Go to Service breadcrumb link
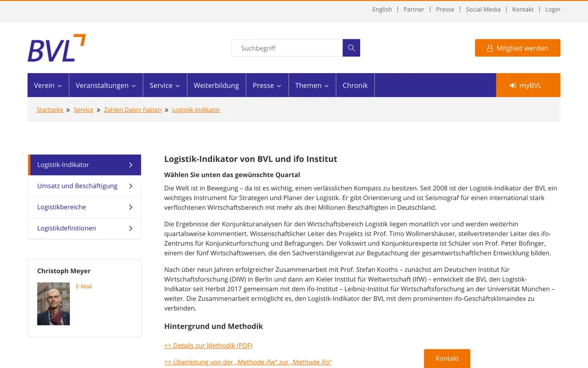Screen dimensions: 588x368 (x=83, y=110)
